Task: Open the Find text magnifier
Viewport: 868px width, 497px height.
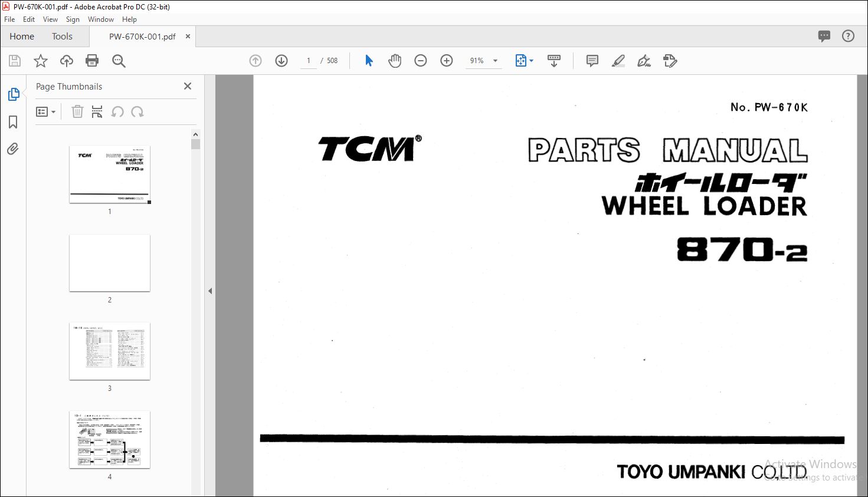Action: pos(119,61)
